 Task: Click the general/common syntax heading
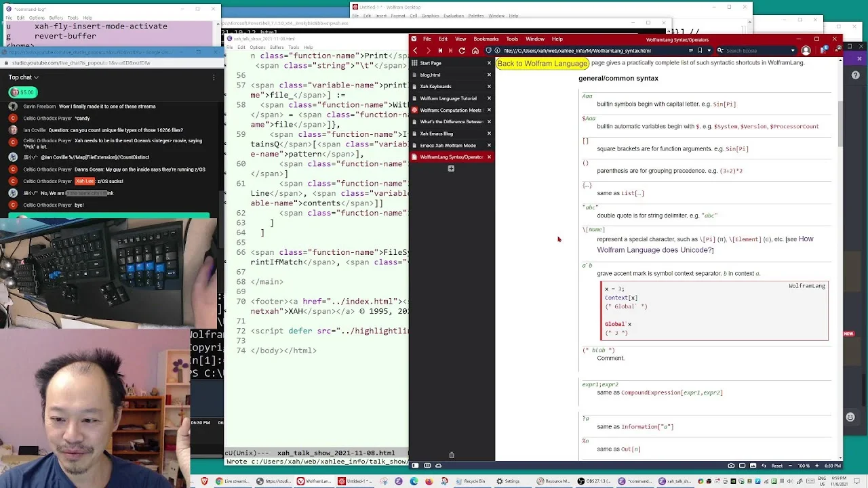click(x=618, y=79)
